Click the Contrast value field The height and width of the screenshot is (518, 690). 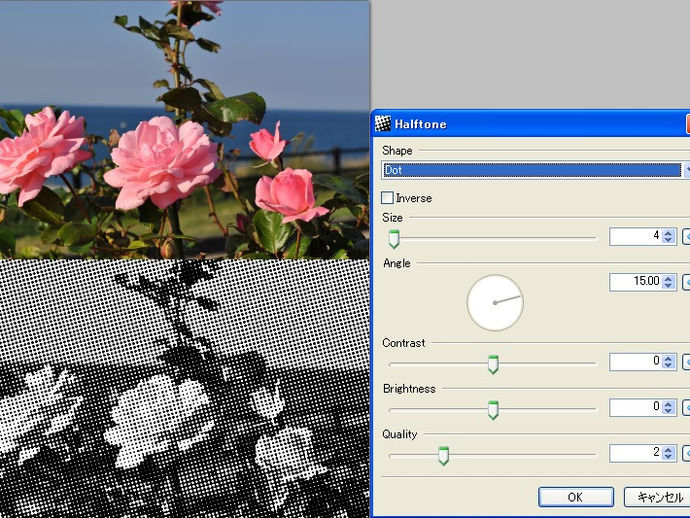coord(635,362)
